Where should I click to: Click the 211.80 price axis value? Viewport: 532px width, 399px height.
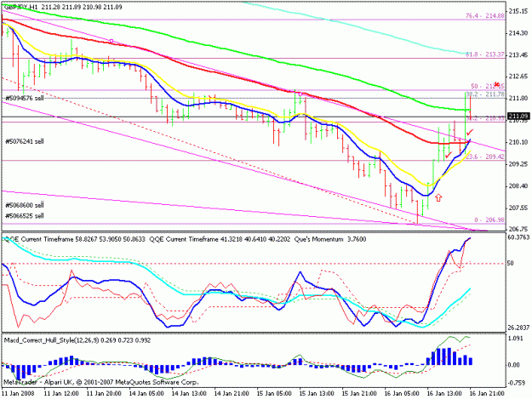[x=518, y=99]
